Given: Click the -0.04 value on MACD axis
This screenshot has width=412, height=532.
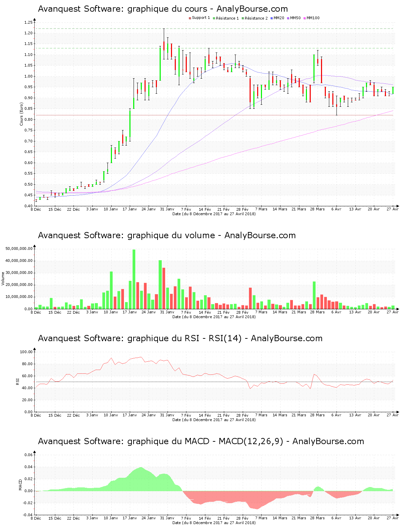Looking at the screenshot, I should tap(28, 515).
